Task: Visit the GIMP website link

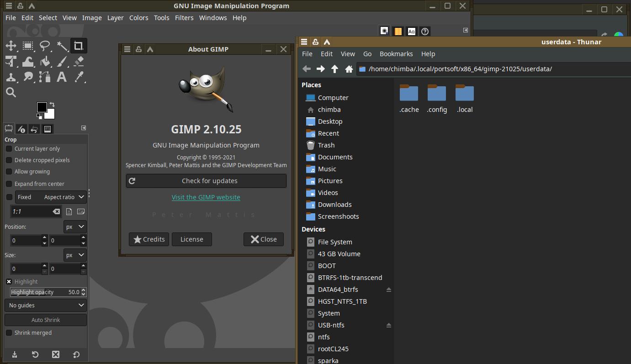Action: (206, 197)
